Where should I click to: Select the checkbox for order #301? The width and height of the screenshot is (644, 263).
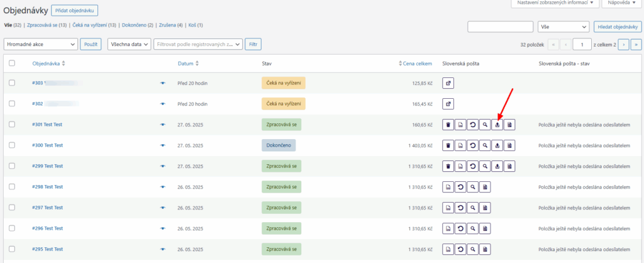click(x=12, y=124)
